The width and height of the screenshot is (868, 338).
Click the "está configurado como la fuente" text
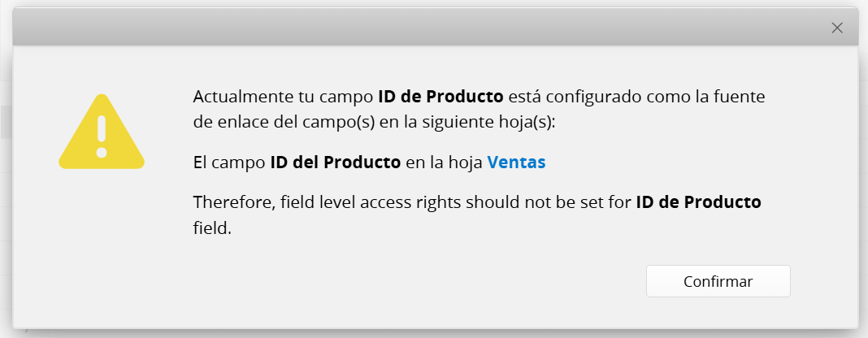[x=636, y=97]
